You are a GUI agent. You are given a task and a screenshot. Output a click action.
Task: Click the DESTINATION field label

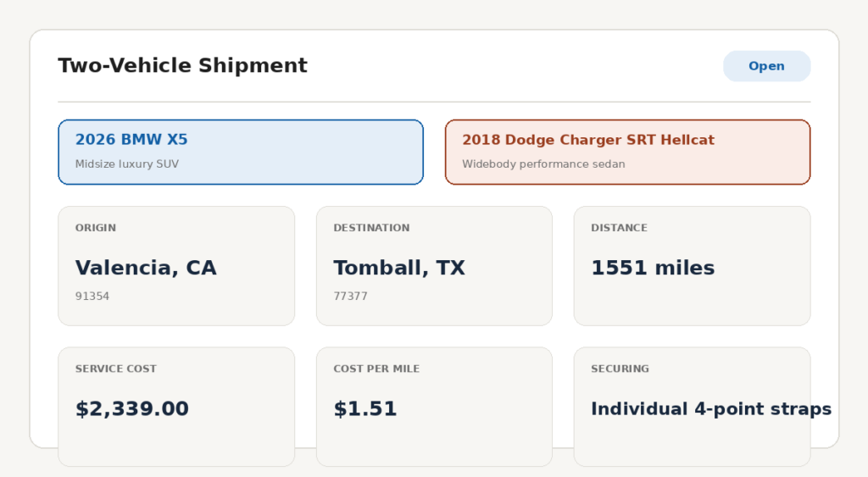371,228
